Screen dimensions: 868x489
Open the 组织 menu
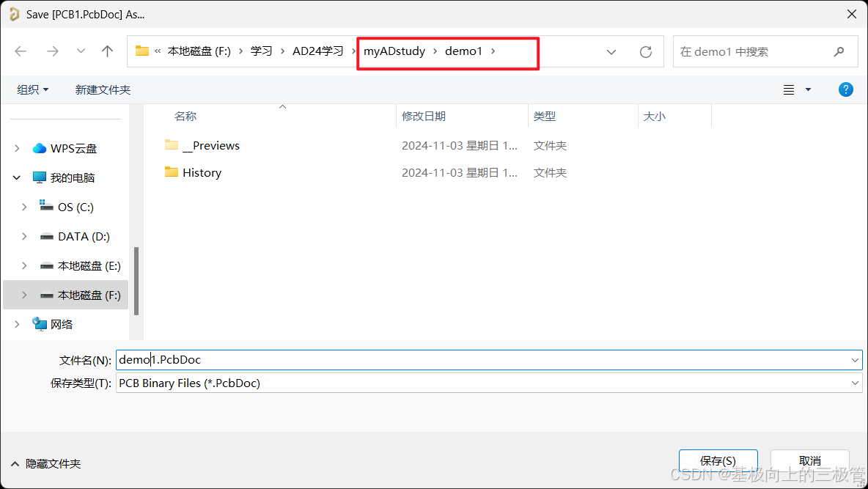coord(33,89)
